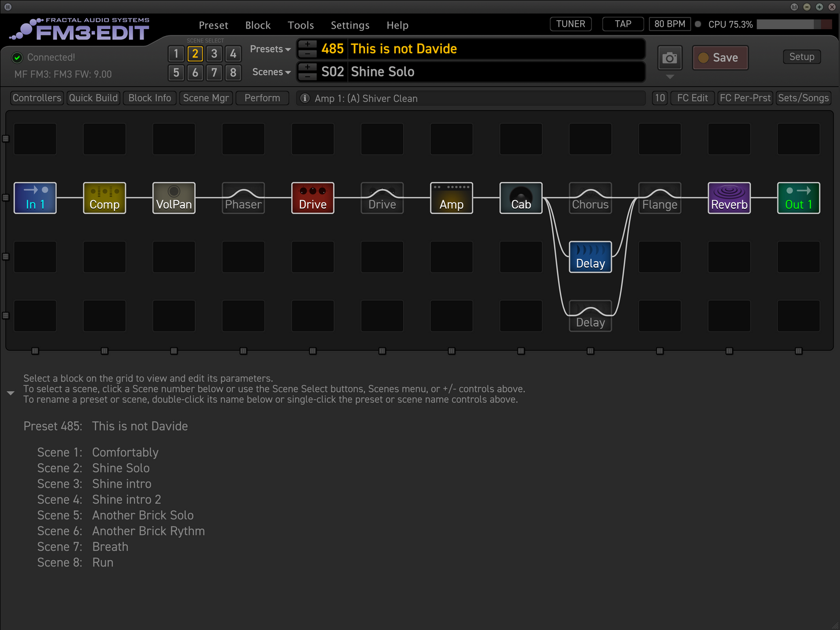Open the Presets dropdown
840x630 pixels.
point(270,49)
